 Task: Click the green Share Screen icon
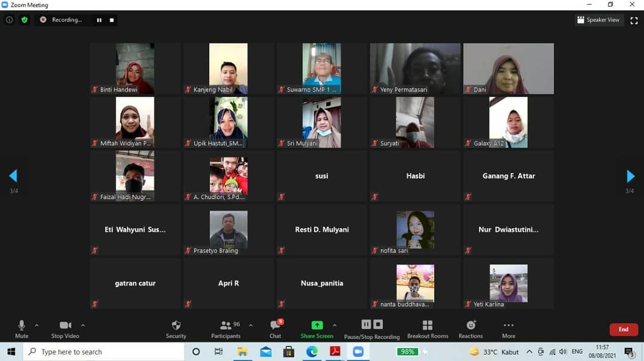pos(317,325)
